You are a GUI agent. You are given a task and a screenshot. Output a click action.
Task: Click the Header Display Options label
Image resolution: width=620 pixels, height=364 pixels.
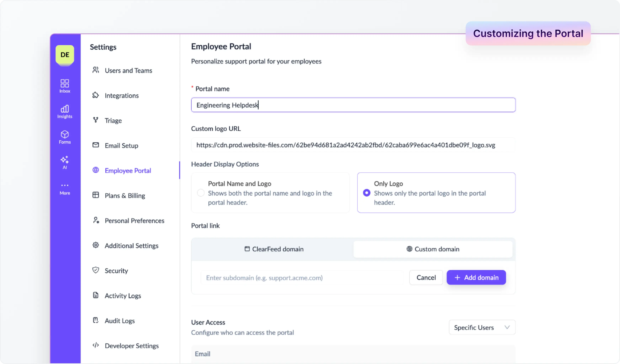(225, 164)
